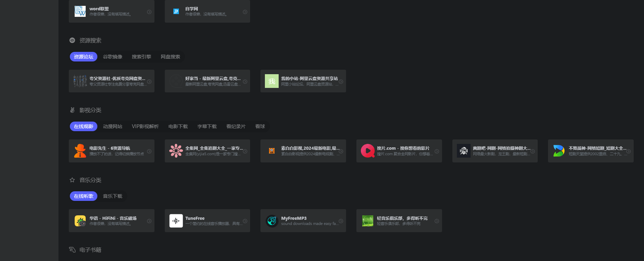Click the 好家当 card logo
Image resolution: width=644 pixels, height=261 pixels.
tap(176, 81)
